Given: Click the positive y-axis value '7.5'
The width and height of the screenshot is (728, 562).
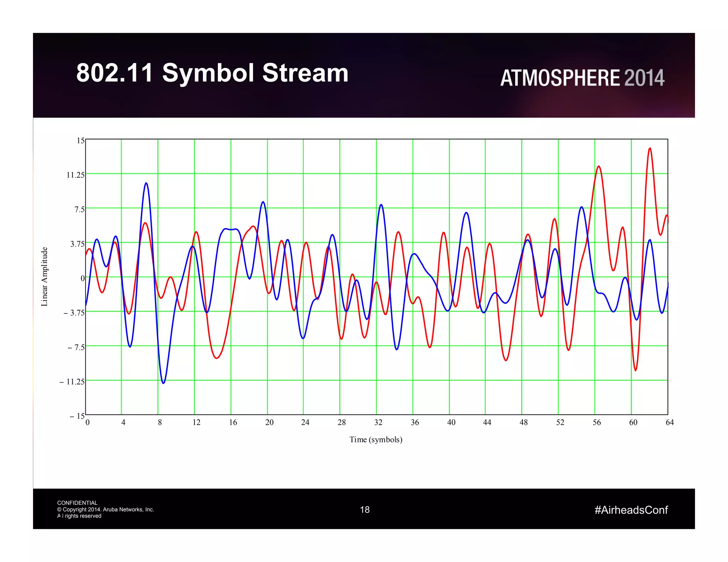Looking at the screenshot, I should click(x=80, y=209).
